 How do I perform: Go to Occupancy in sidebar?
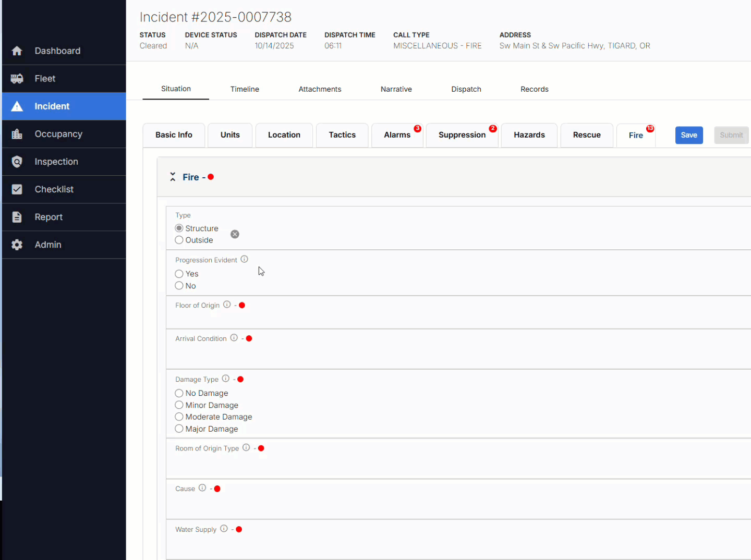click(64, 134)
